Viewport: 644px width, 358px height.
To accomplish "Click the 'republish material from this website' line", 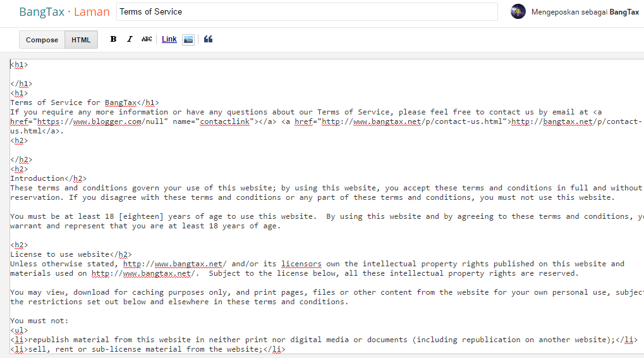I will 324,340.
